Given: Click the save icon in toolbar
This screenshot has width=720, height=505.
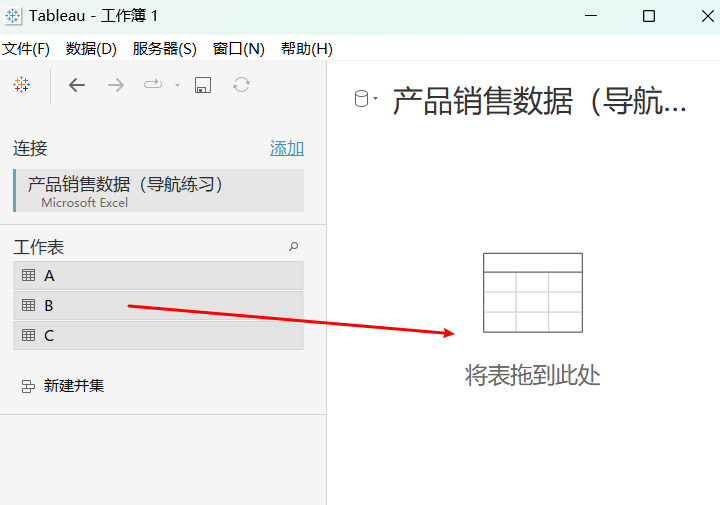Looking at the screenshot, I should click(x=202, y=85).
